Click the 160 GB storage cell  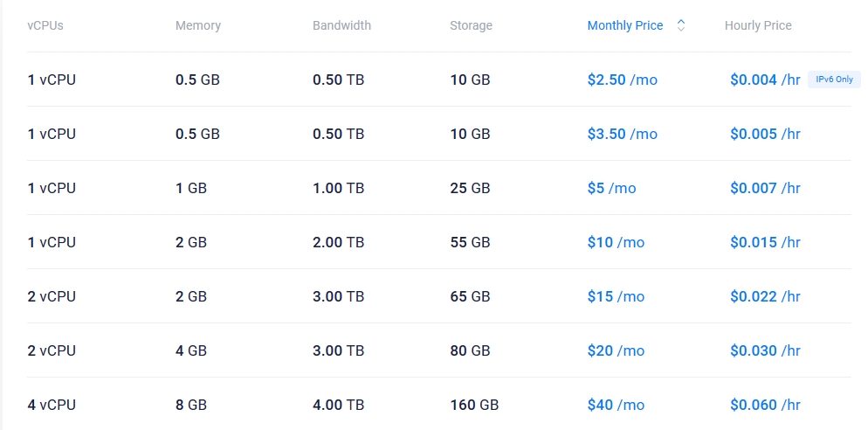pyautogui.click(x=474, y=405)
